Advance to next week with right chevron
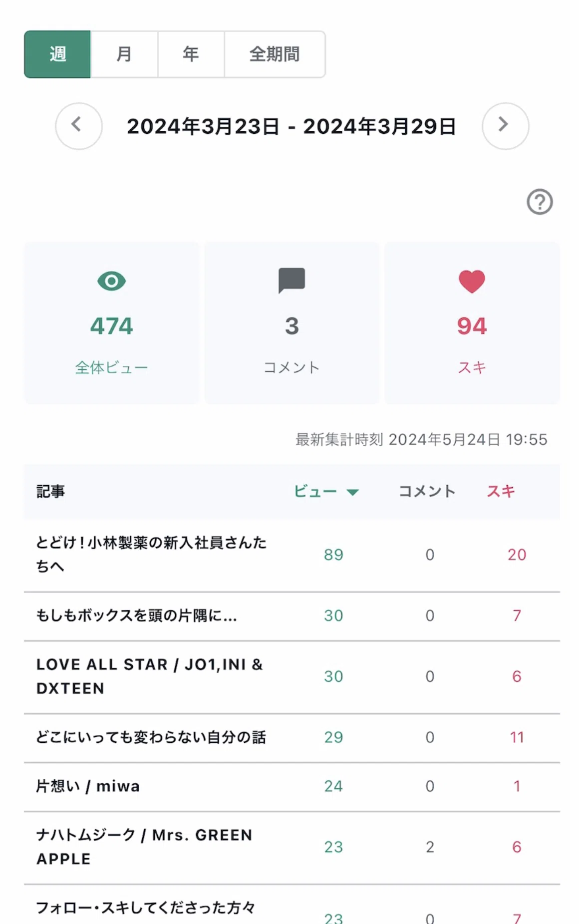579x924 pixels. click(505, 126)
